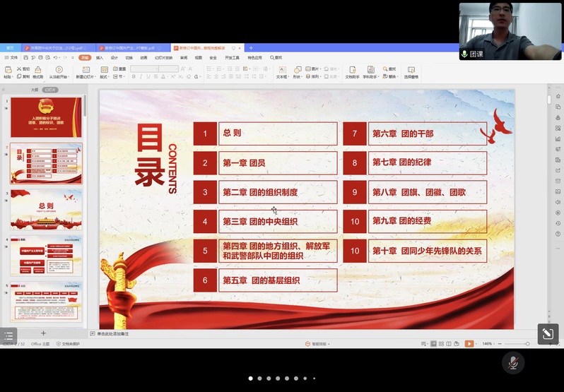Open the 文档助手 document assistant
Viewport: 564px width, 392px height.
352,71
